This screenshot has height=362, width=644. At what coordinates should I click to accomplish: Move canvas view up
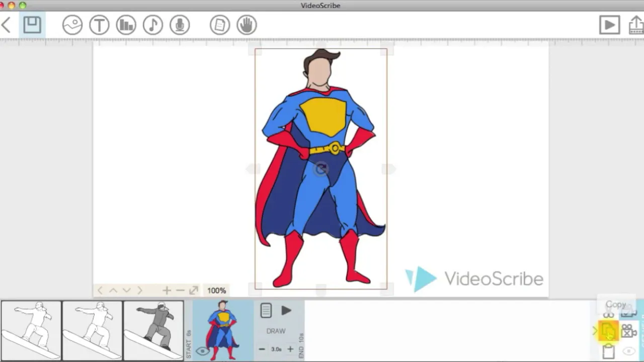coord(113,291)
